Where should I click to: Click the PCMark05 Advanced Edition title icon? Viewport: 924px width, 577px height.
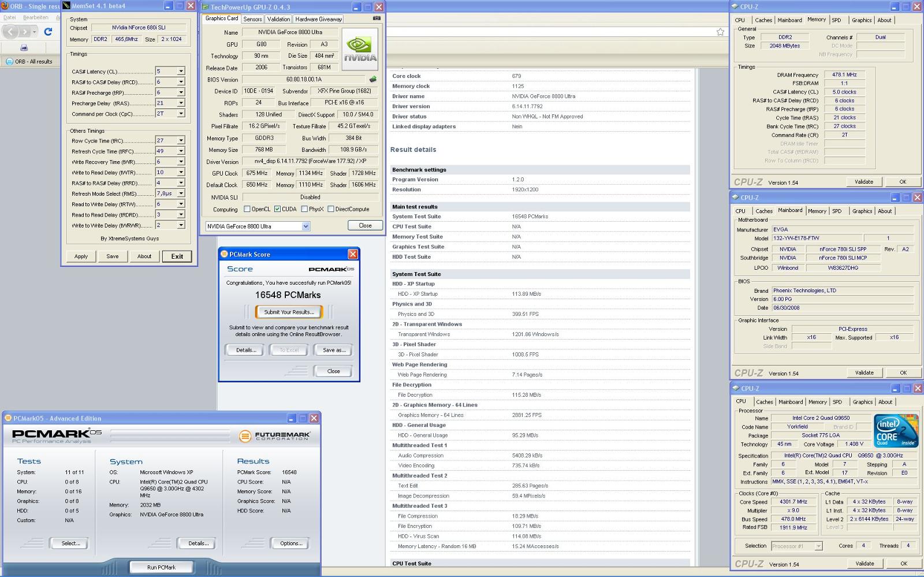(8, 418)
